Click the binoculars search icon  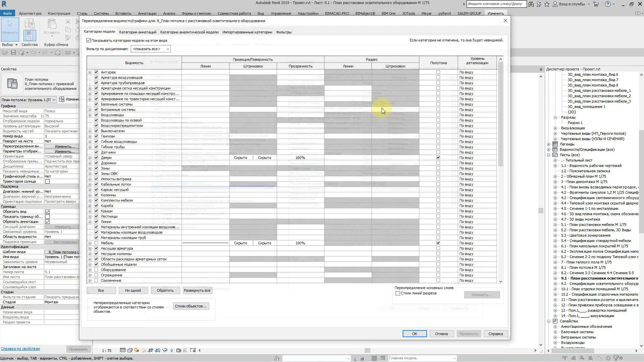531,4
